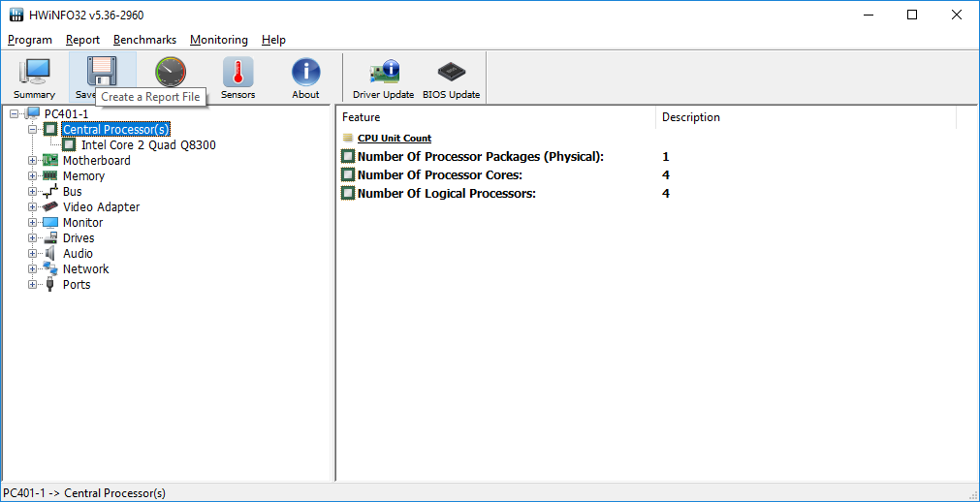Click the Central Processor(s) chip icon

pyautogui.click(x=50, y=129)
